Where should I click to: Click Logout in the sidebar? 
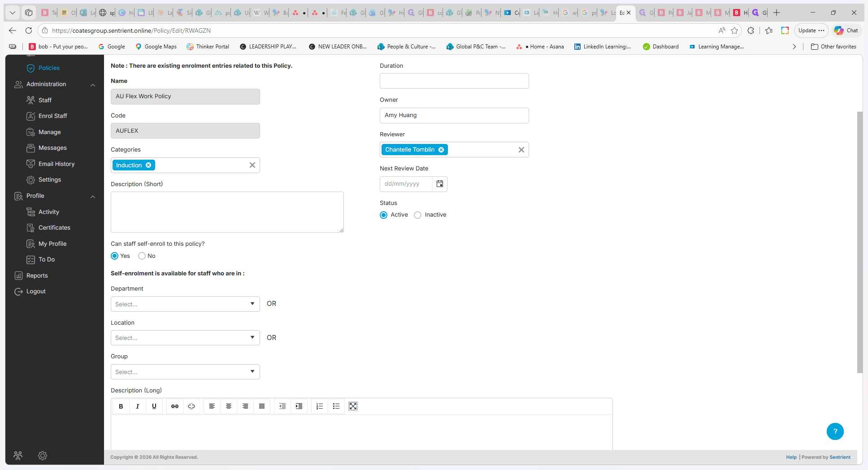(x=36, y=292)
